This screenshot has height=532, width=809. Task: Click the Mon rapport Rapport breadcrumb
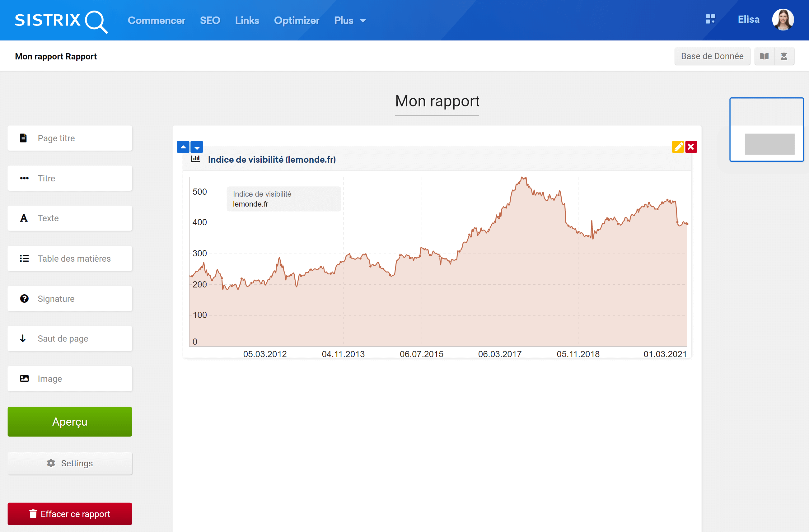pyautogui.click(x=56, y=56)
